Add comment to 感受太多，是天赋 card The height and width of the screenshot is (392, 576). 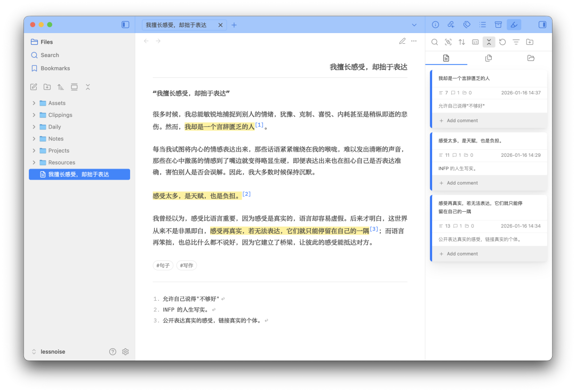click(459, 183)
